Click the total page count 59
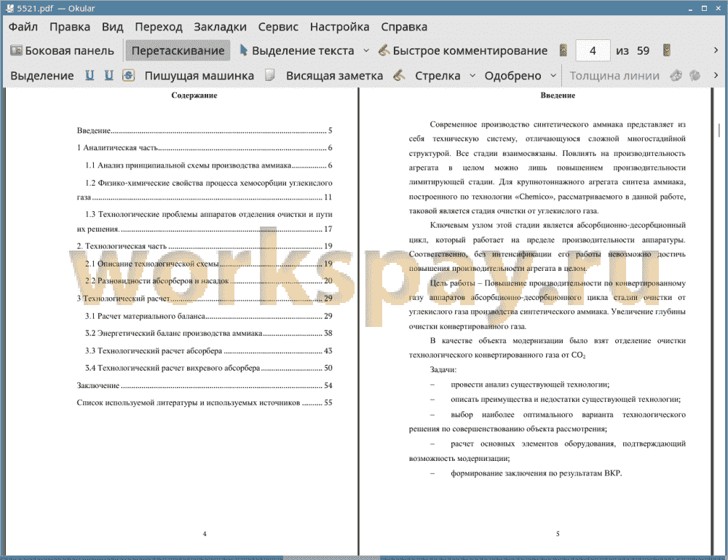 pyautogui.click(x=643, y=51)
